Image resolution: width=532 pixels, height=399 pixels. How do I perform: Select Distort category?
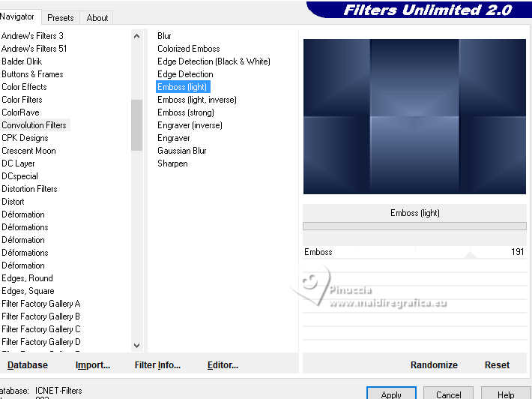coord(13,202)
